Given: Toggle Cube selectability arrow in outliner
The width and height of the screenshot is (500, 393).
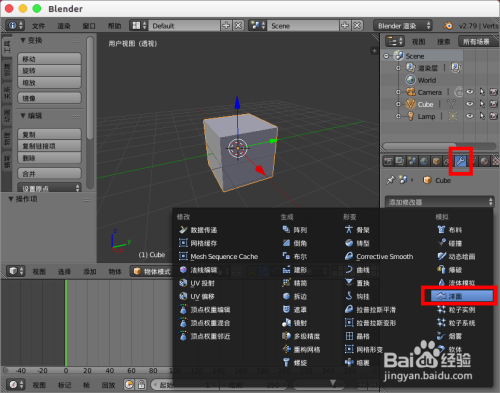Looking at the screenshot, I should 482,104.
